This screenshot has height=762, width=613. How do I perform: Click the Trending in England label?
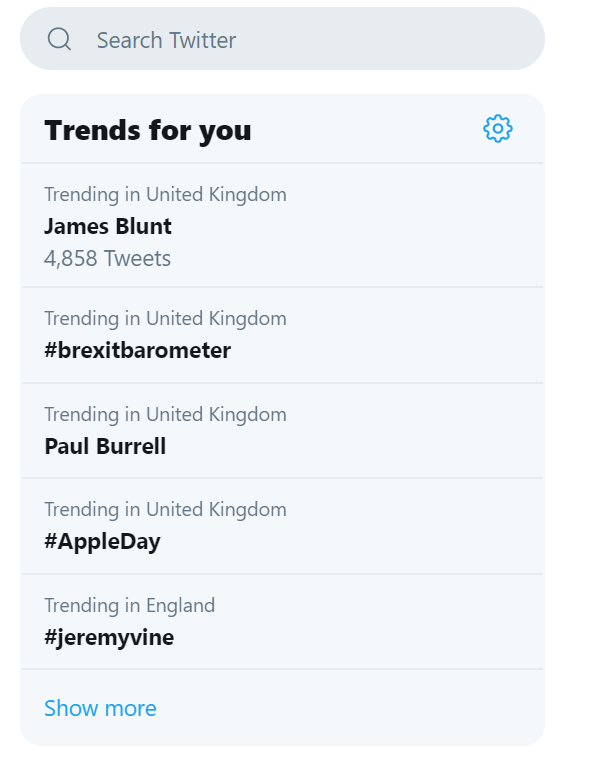[x=129, y=605]
